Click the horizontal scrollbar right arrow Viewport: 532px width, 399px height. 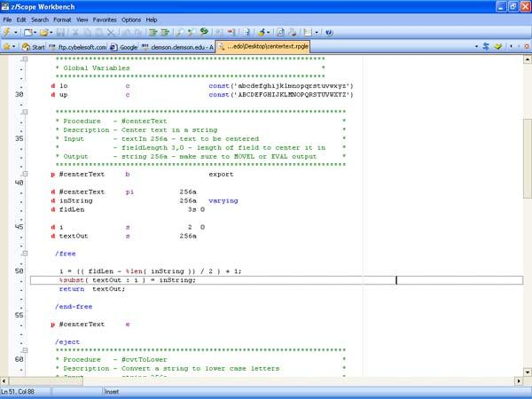coord(519,381)
